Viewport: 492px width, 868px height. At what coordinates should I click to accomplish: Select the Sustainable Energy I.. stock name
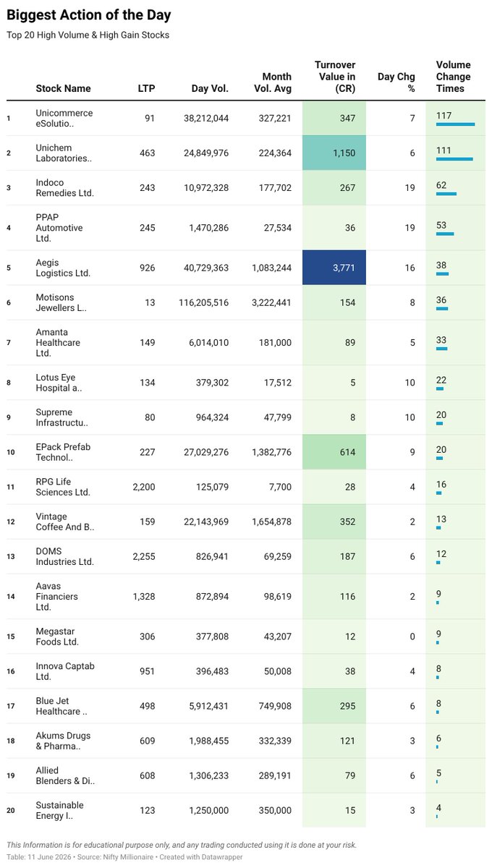pyautogui.click(x=60, y=810)
